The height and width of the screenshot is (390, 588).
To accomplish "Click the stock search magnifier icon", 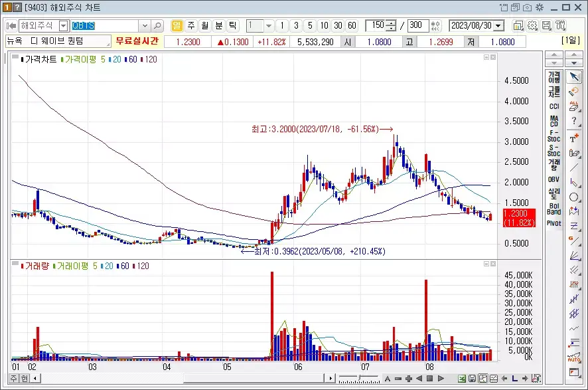I will click(157, 26).
